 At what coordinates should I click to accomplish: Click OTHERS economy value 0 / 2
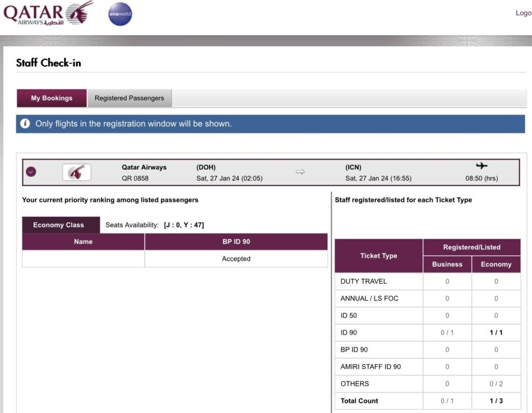(x=496, y=384)
